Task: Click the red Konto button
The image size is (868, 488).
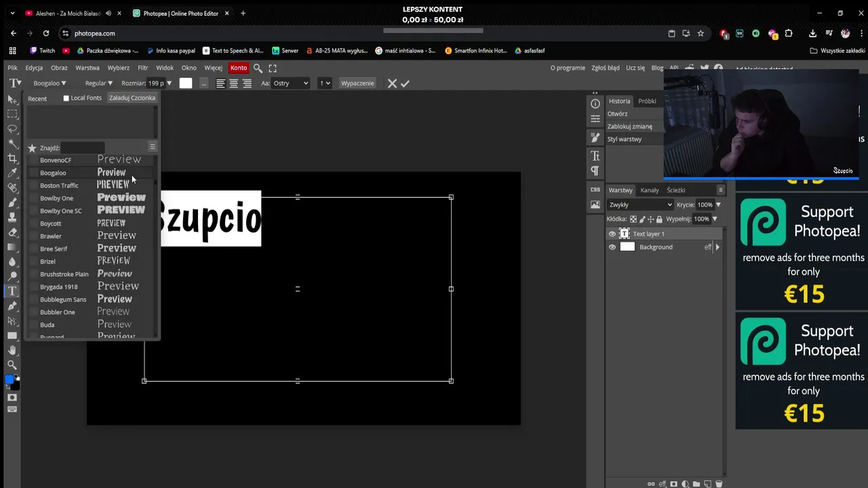Action: (239, 68)
